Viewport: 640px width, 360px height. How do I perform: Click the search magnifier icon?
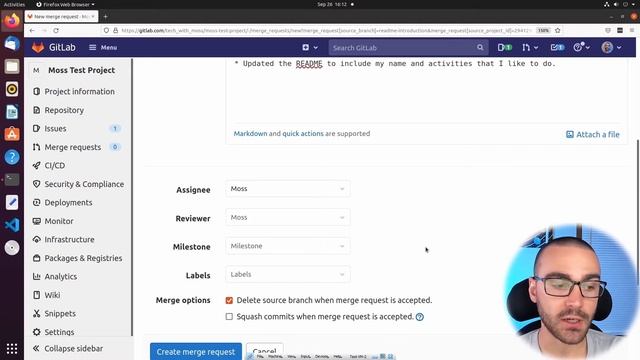coord(480,48)
